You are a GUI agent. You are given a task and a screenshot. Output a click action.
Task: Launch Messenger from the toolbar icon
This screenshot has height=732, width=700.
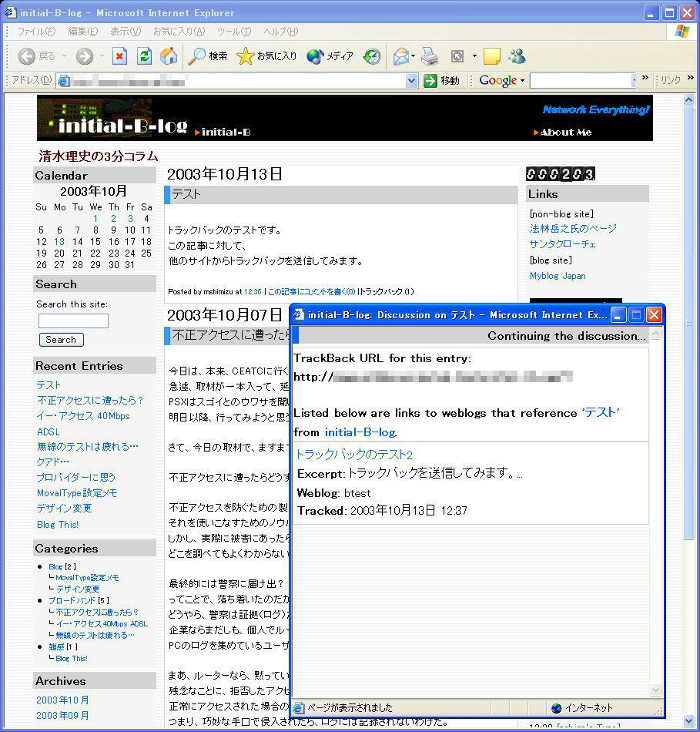[x=517, y=56]
